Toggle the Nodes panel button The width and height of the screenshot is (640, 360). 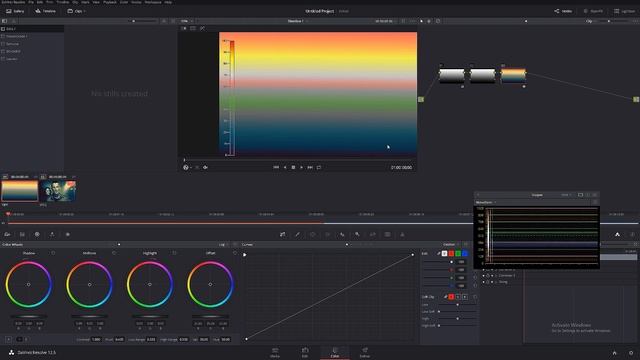click(563, 11)
